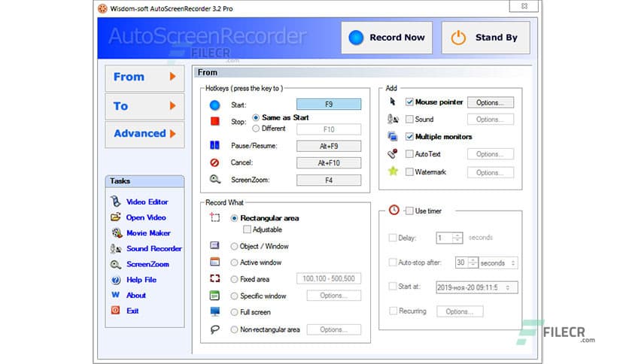
Task: Click the timer clock icon
Action: click(394, 210)
